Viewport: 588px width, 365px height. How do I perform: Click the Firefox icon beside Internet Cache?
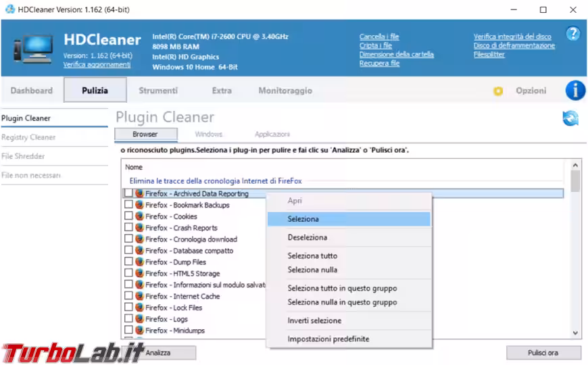click(139, 295)
